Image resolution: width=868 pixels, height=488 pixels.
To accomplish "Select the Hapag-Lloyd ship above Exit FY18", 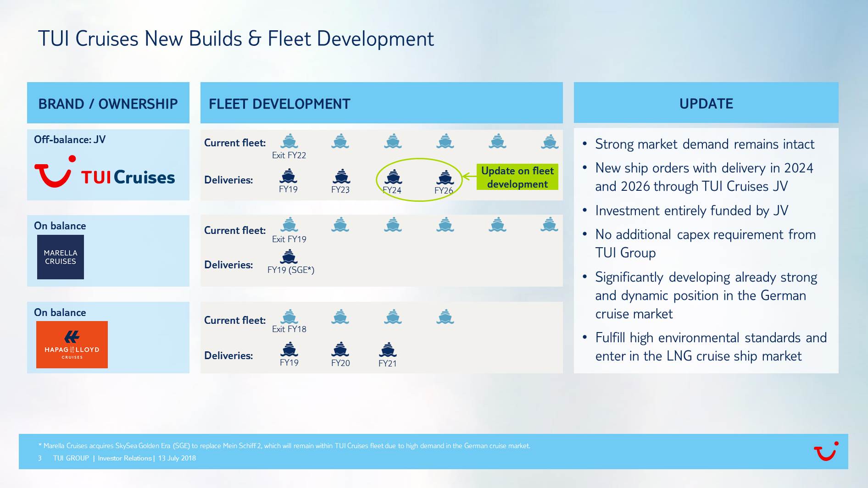I will click(289, 316).
